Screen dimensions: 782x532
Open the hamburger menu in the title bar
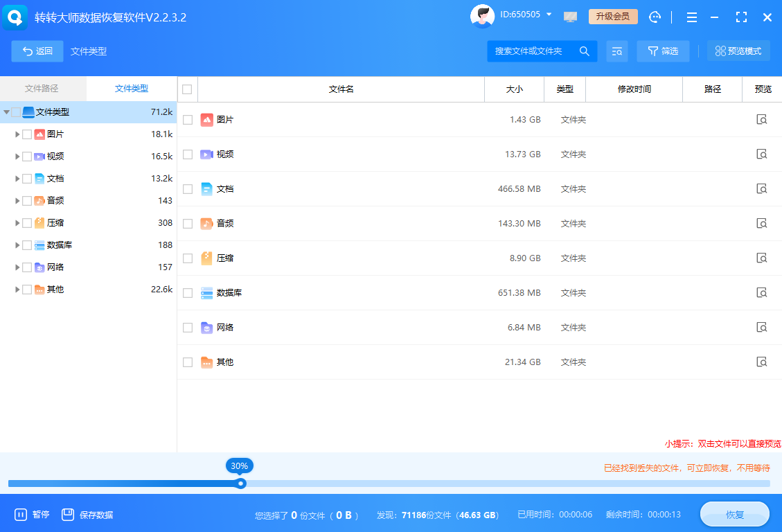point(691,17)
